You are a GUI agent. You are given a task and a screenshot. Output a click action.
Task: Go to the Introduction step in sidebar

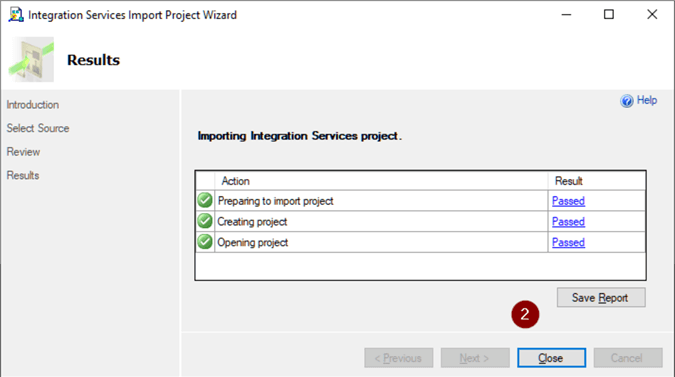point(33,105)
